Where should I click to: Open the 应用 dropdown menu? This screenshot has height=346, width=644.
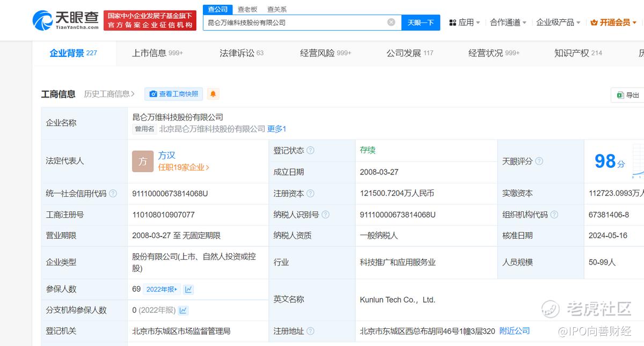coord(465,22)
